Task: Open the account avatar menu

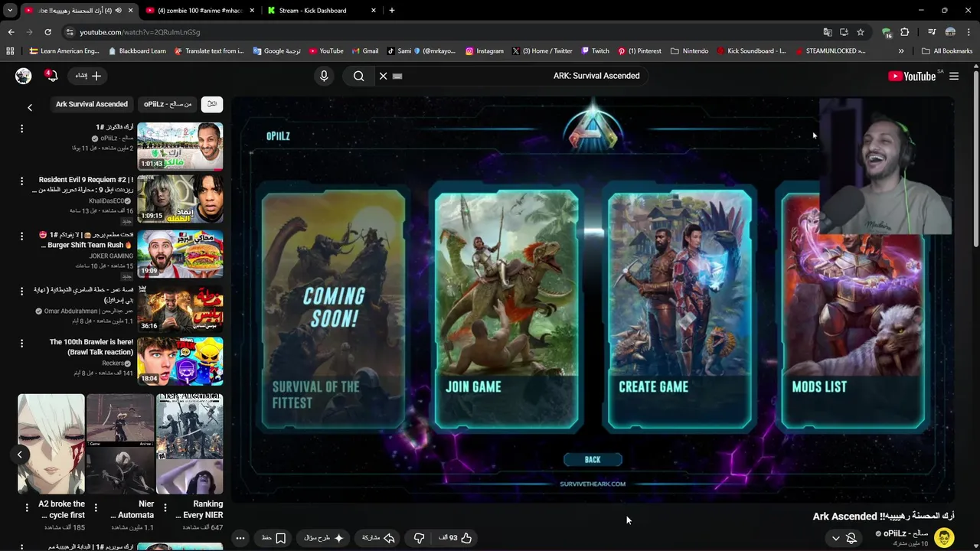Action: (24, 76)
